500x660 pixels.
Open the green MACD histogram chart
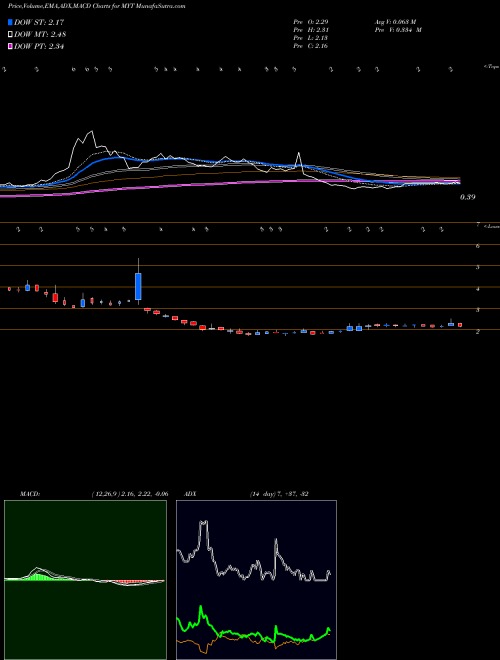click(85, 580)
